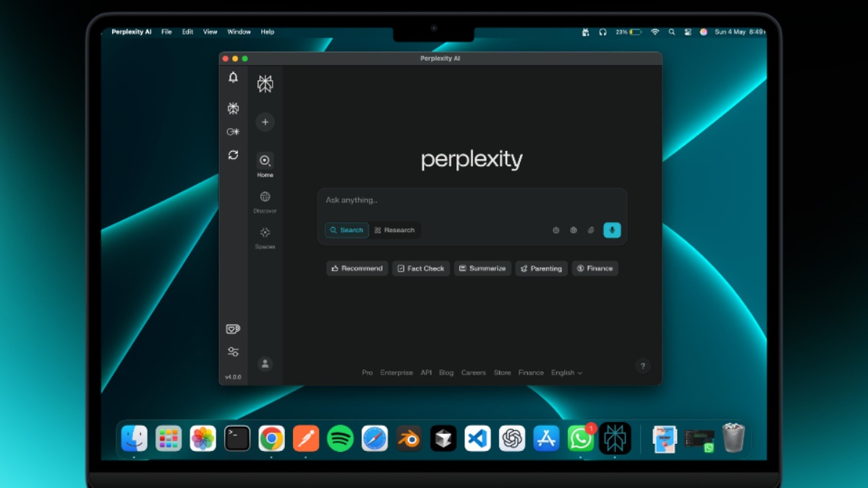
Task: Open the File menu
Action: point(166,32)
